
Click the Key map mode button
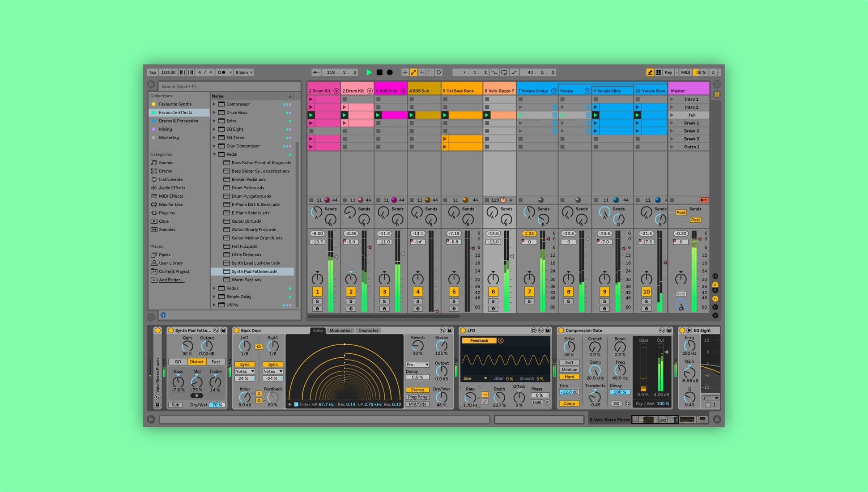coord(668,72)
